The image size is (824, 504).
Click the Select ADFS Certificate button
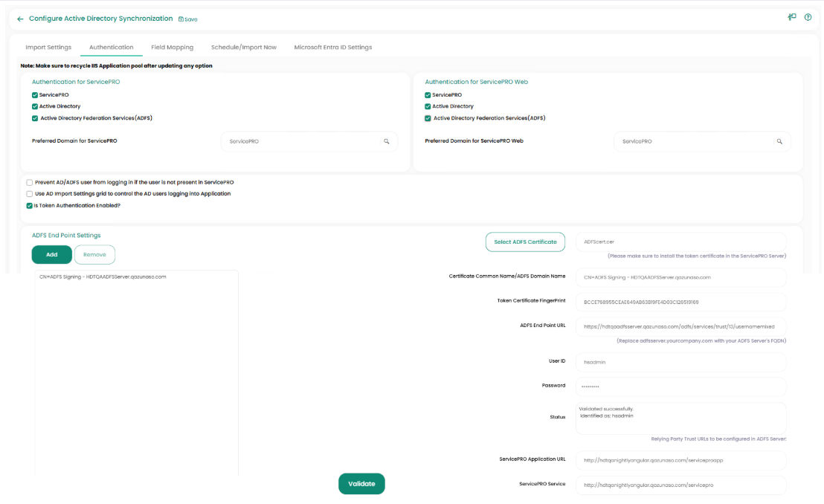click(525, 242)
